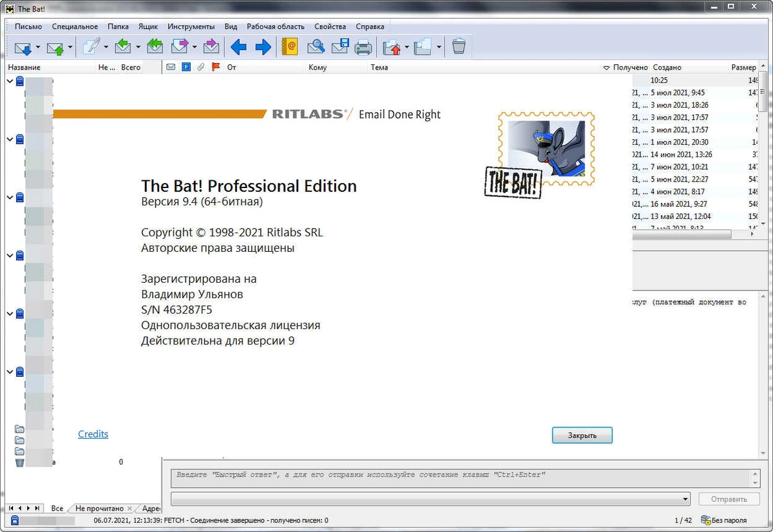Click the Reply icon with single green arrow

point(123,47)
